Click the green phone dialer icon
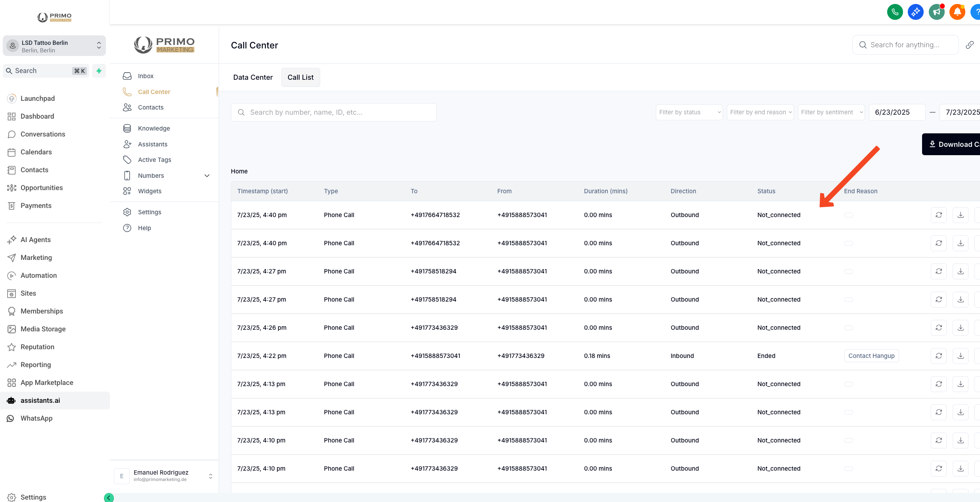This screenshot has height=502, width=980. 895,12
